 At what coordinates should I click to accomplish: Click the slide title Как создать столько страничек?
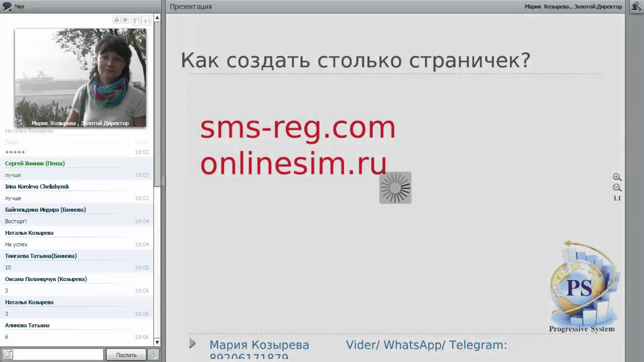355,60
